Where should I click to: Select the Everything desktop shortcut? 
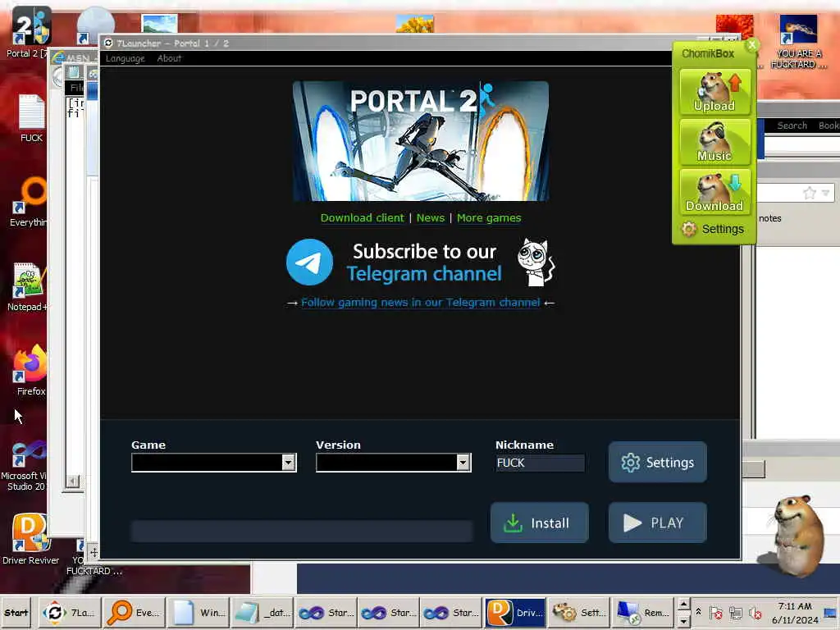[x=30, y=203]
